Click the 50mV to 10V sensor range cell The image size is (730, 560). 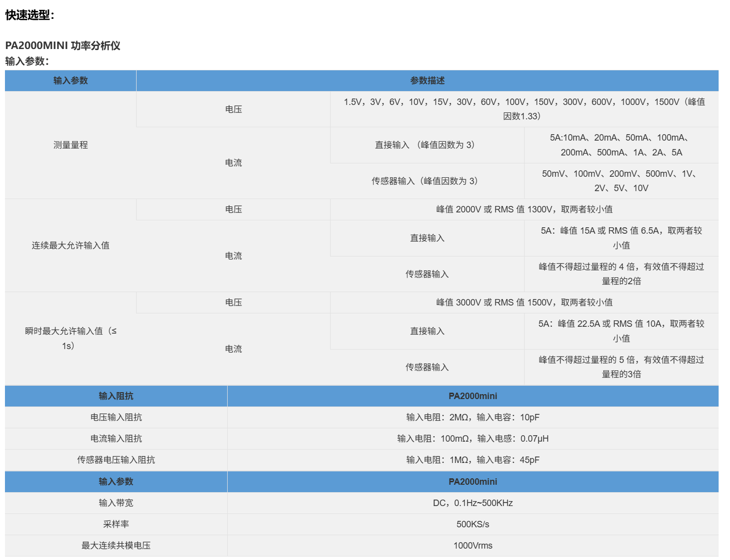[x=621, y=181]
